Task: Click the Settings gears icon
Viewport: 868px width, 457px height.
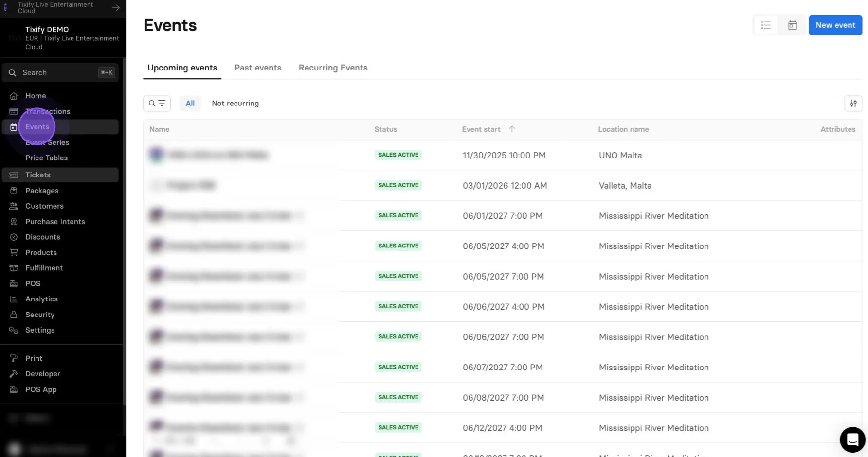Action: tap(14, 330)
